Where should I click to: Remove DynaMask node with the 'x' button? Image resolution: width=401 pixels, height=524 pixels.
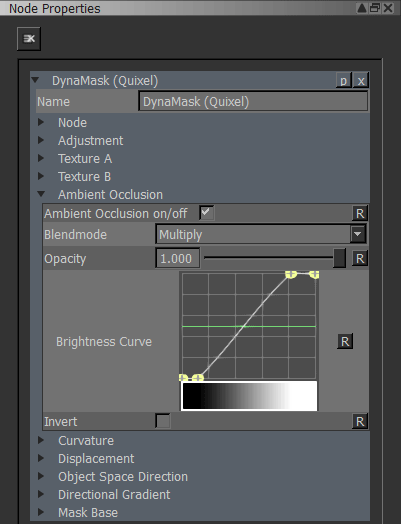pos(361,81)
